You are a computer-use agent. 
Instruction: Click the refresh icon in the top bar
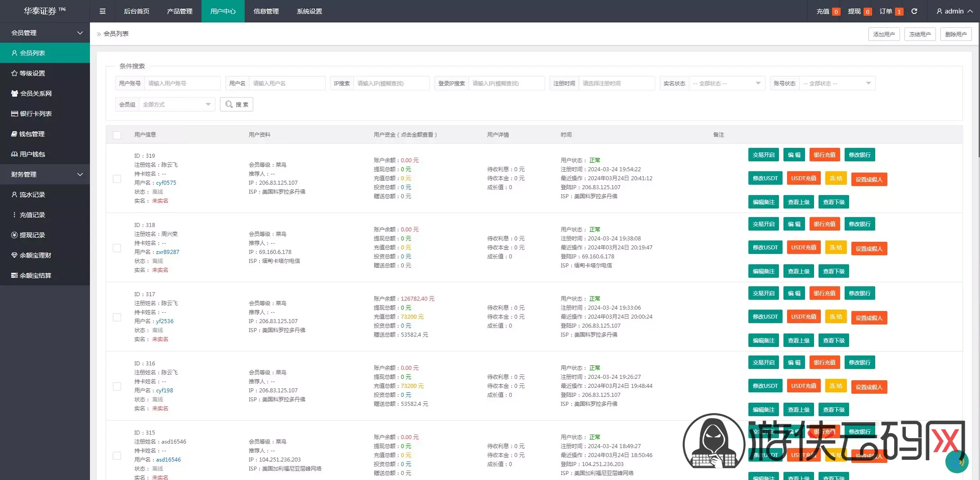pos(914,11)
